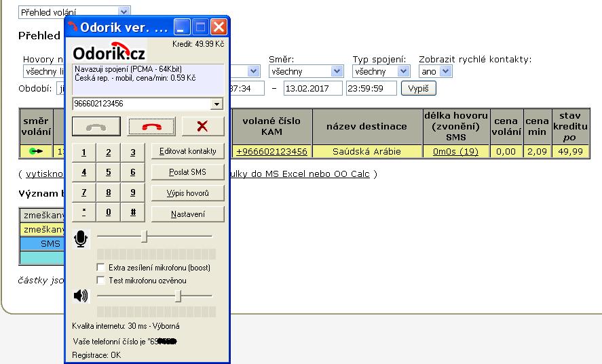The image size is (602, 364).
Task: Open the Hovory dropdown showing všechny
Action: (x=44, y=71)
